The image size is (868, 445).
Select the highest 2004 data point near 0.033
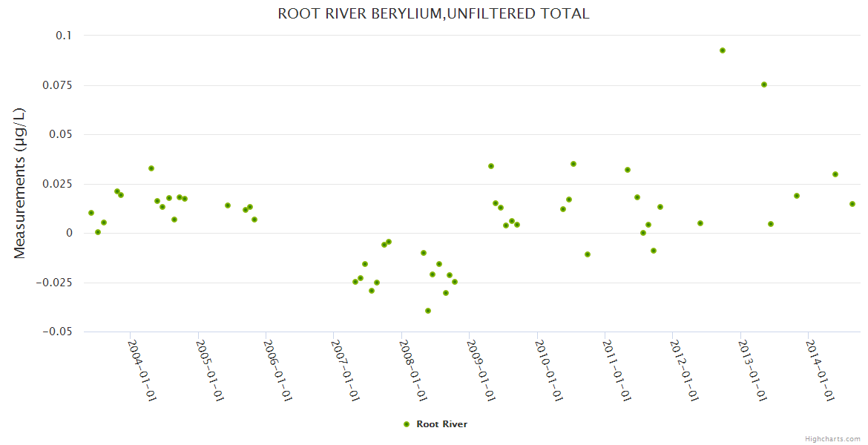click(x=151, y=168)
